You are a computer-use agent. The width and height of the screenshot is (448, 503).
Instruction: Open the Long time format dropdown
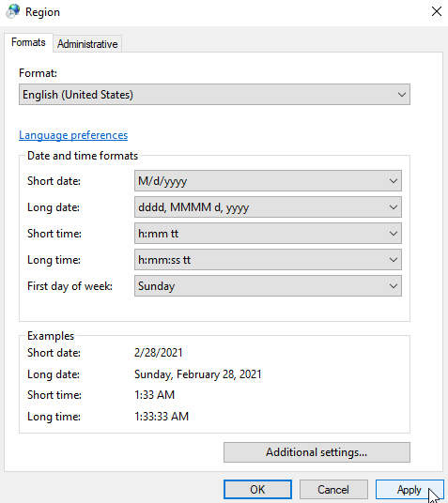point(268,260)
